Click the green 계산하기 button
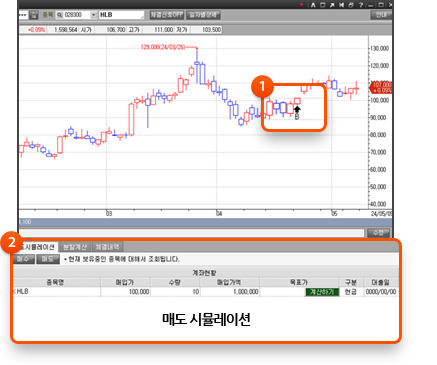The width and height of the screenshot is (437, 365). pyautogui.click(x=322, y=292)
